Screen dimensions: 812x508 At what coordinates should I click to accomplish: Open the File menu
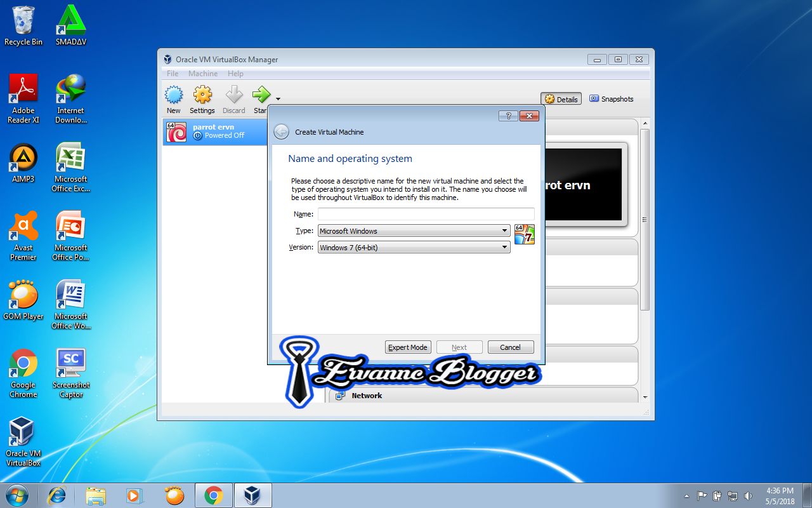(x=173, y=74)
